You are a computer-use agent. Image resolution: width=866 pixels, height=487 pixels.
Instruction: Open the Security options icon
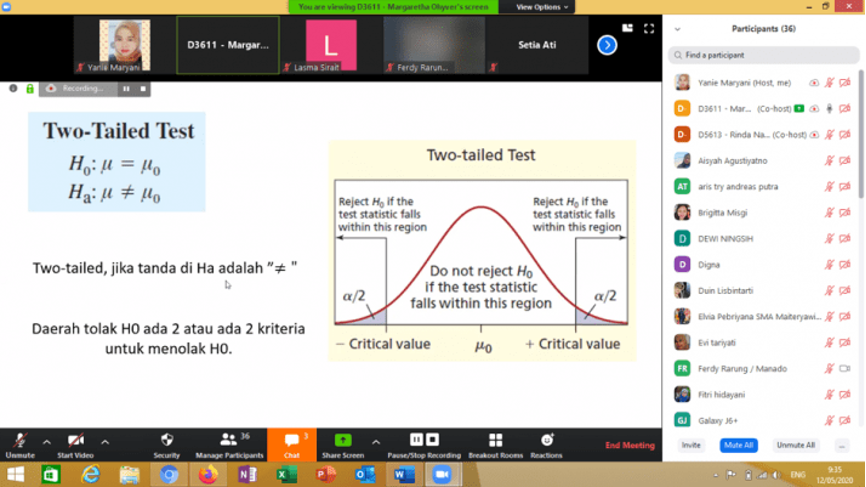tap(167, 441)
